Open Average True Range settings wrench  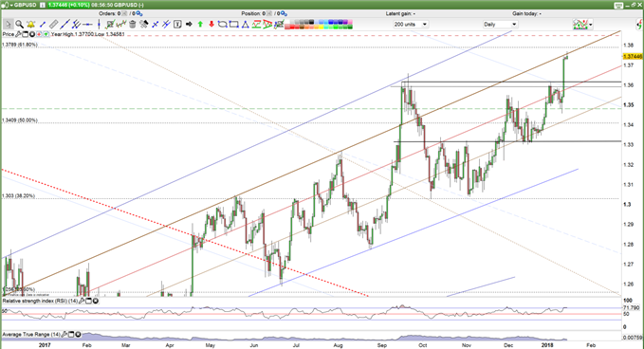pyautogui.click(x=64, y=335)
